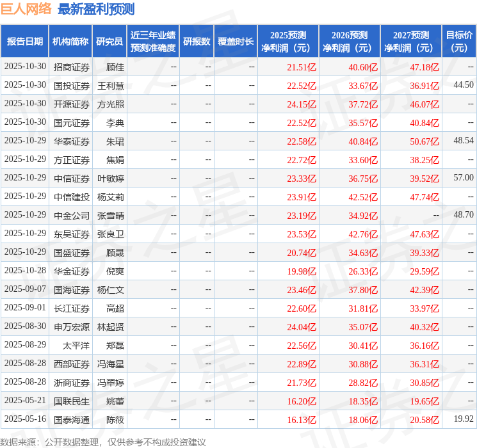Click researcher name 顾佳
Viewport: 477px width, 448px height.
point(115,67)
